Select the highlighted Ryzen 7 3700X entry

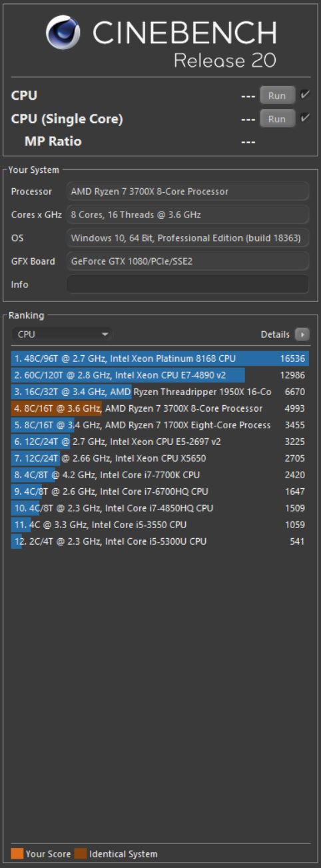[160, 408]
